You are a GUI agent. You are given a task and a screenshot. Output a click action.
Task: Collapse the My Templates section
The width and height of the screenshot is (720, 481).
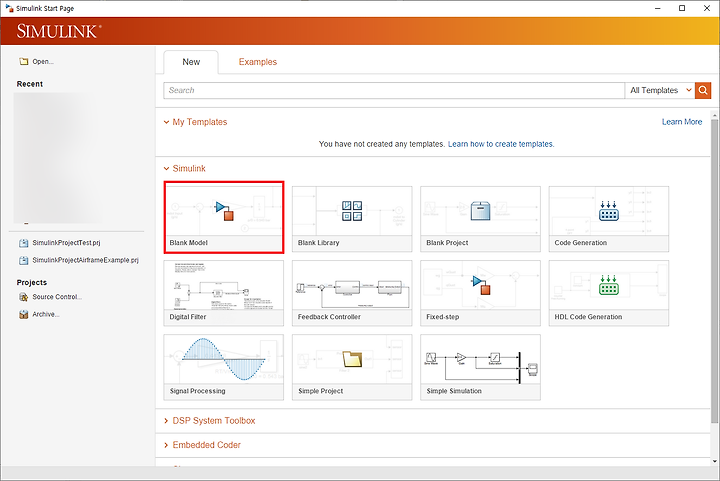(166, 122)
